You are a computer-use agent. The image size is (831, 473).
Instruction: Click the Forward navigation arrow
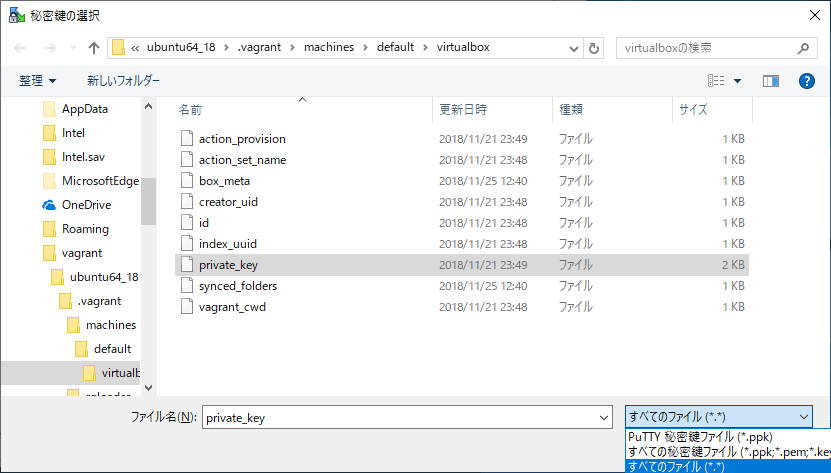[x=49, y=48]
